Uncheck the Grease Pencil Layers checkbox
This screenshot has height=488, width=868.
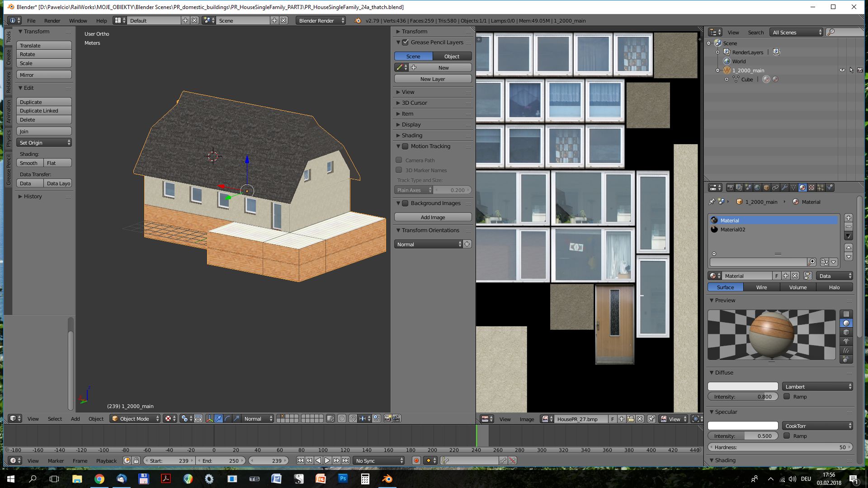coord(406,42)
